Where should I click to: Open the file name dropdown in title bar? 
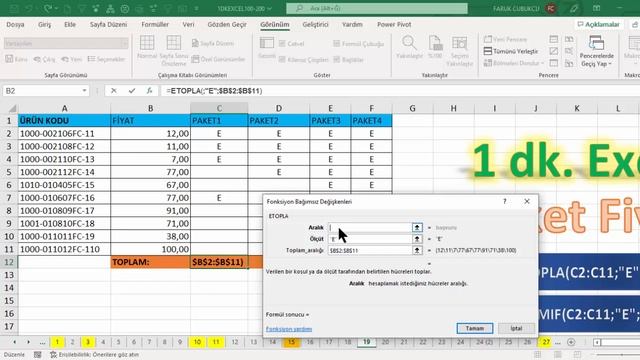point(269,8)
